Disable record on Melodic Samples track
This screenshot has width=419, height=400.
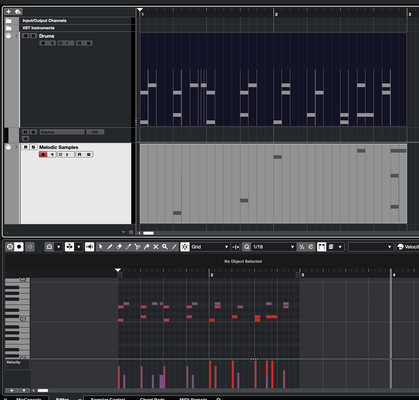point(43,154)
